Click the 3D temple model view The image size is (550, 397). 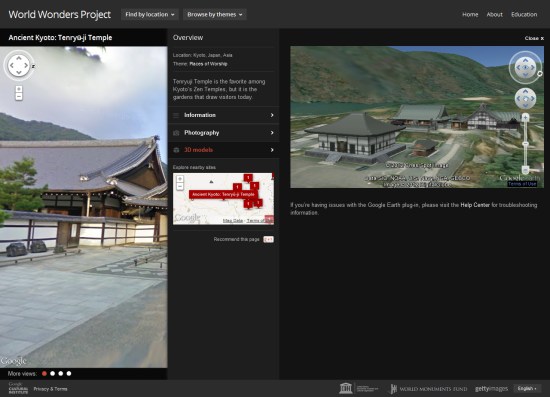(x=417, y=117)
